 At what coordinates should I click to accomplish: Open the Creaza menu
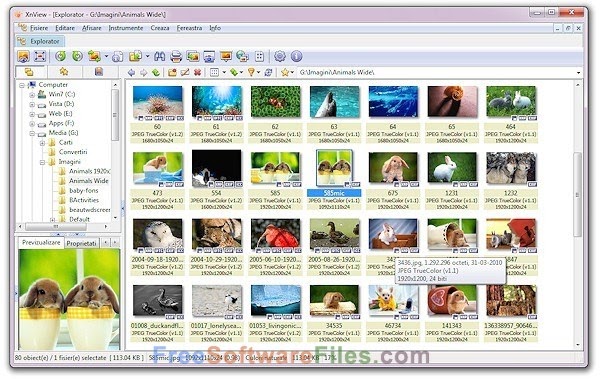(160, 28)
